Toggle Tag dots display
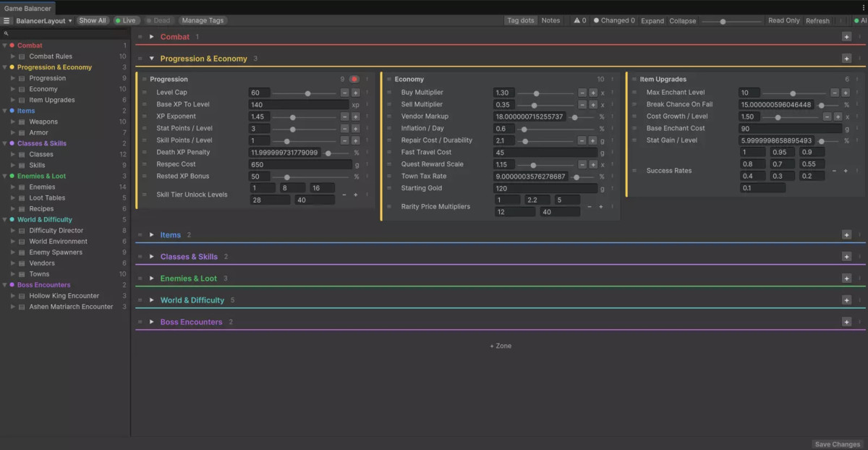The width and height of the screenshot is (868, 450). (x=521, y=21)
